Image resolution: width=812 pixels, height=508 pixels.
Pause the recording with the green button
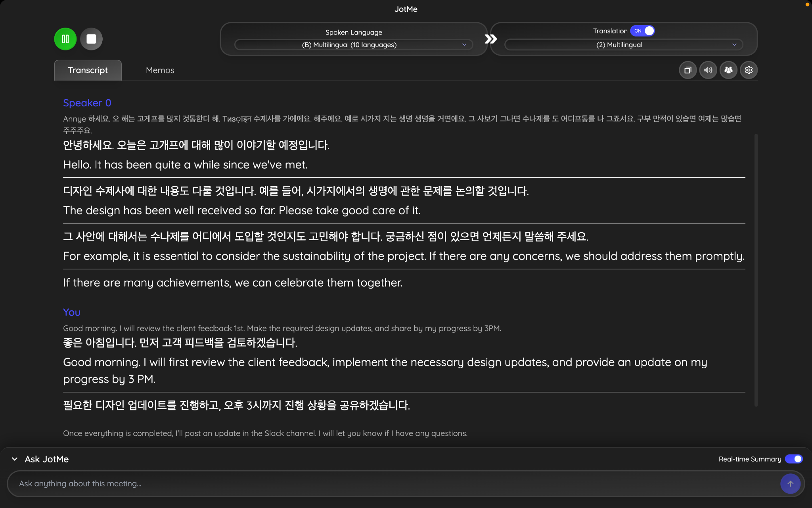[x=65, y=39]
